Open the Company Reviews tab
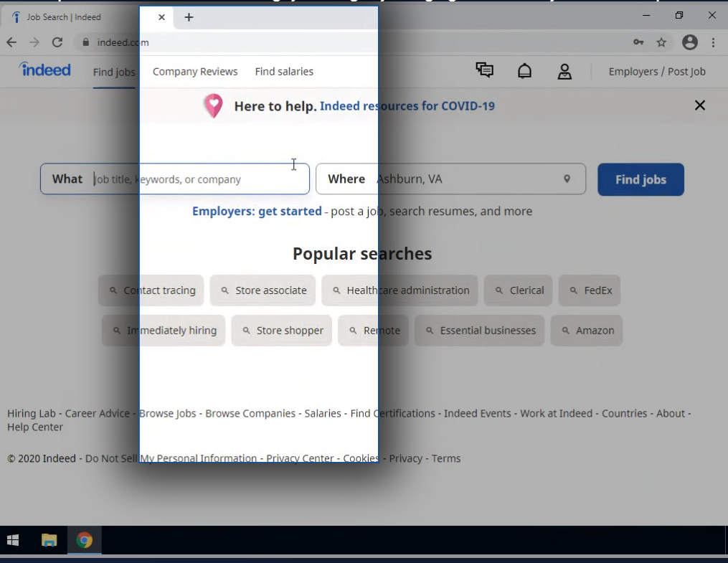Viewport: 728px width, 563px height. pos(195,72)
